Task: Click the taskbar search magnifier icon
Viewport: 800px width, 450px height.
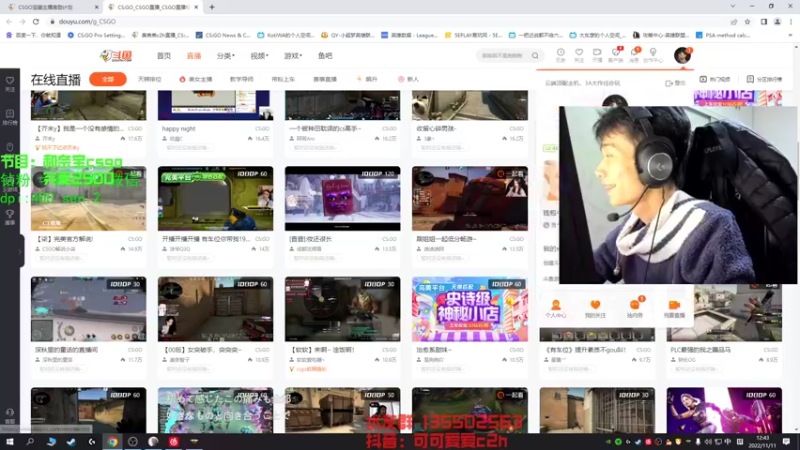Action: [30, 442]
